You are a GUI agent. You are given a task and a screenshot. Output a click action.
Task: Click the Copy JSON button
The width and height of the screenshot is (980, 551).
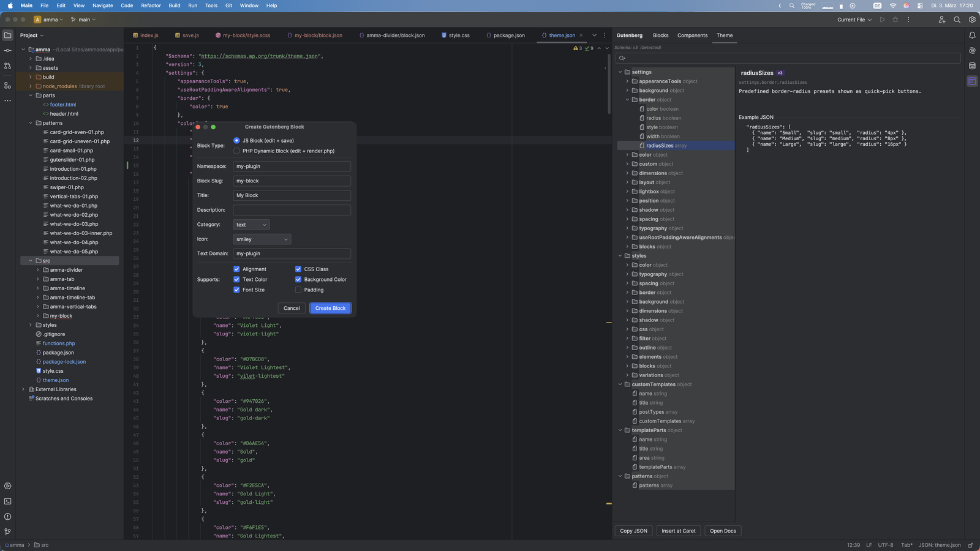(x=633, y=531)
